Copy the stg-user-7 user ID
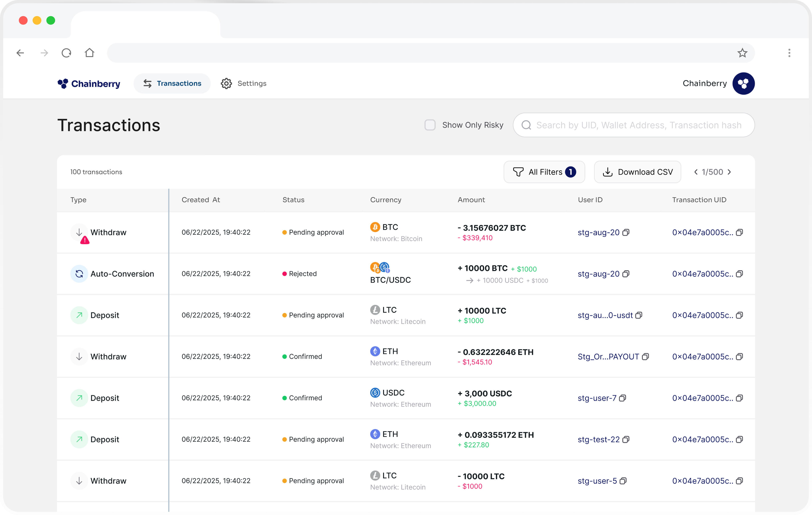Viewport: 812px width, 515px height. point(622,398)
